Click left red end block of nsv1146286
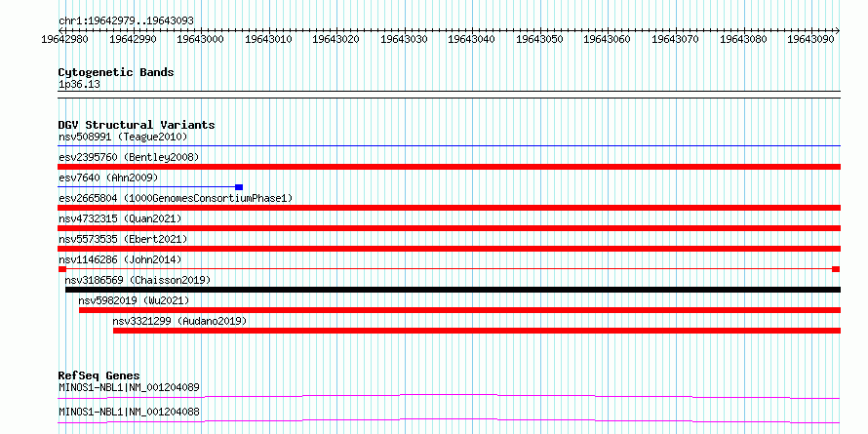The height and width of the screenshot is (434, 868). coord(62,269)
